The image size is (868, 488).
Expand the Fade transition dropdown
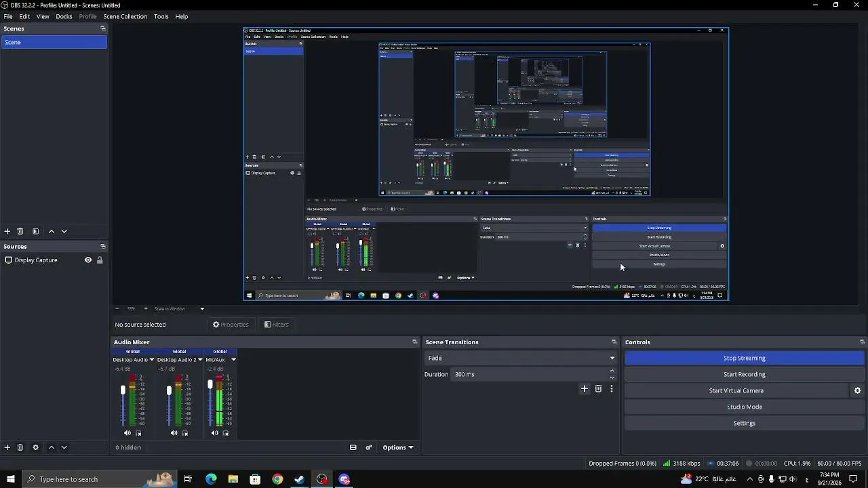click(x=520, y=358)
